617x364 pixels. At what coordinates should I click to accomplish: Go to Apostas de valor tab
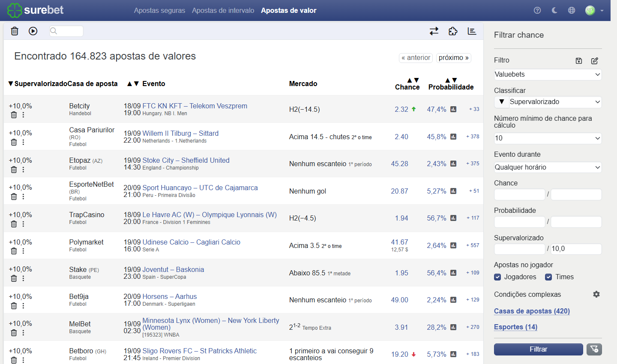(x=289, y=10)
